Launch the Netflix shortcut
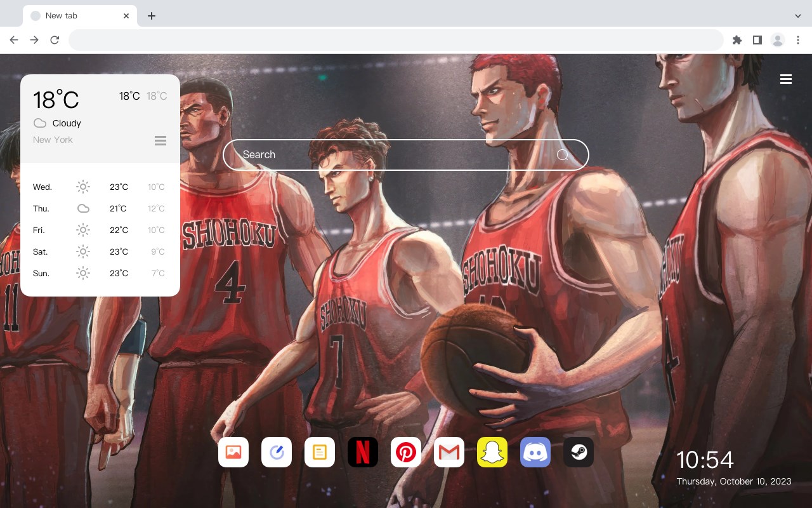The image size is (812, 508). [363, 452]
